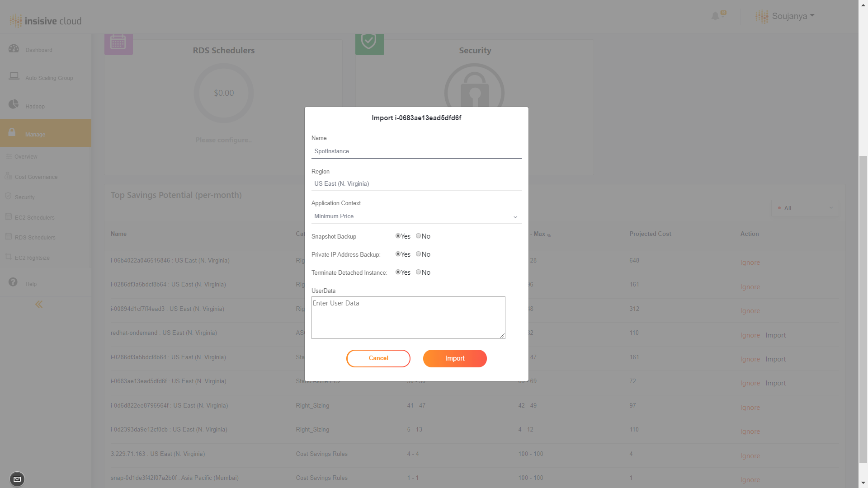Click the Manage lock icon in sidebar
Viewport: 868px width, 488px height.
(12, 132)
